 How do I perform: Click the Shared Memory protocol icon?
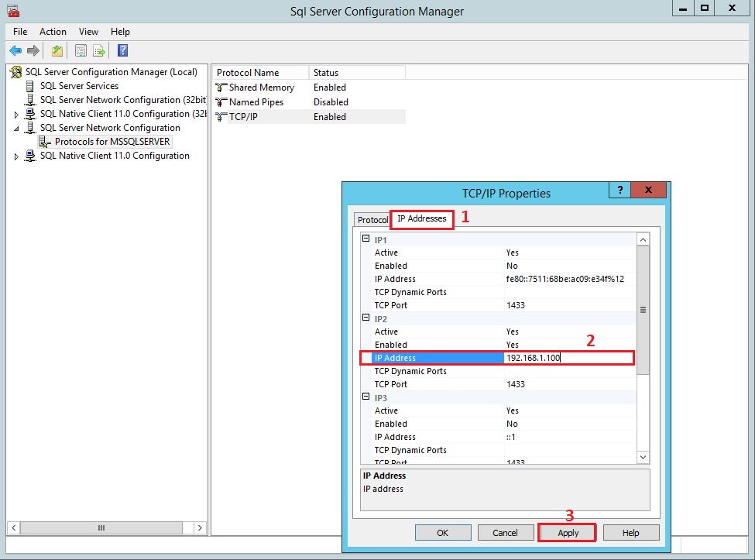[x=221, y=88]
